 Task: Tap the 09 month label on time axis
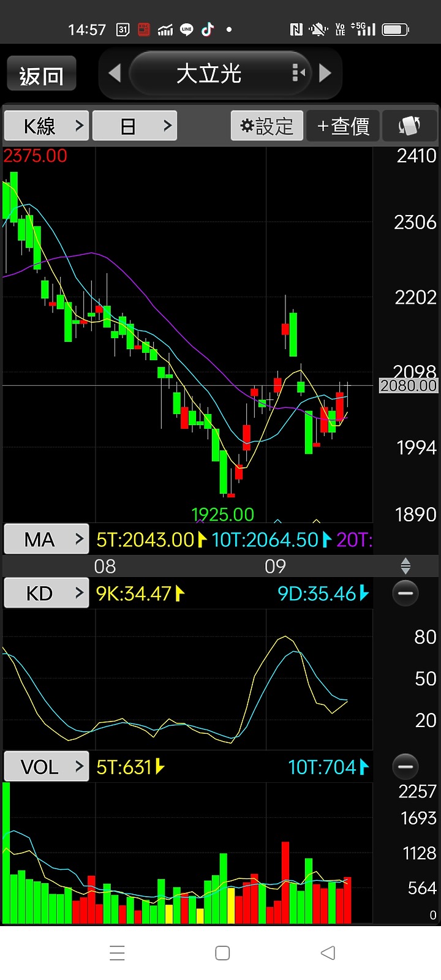275,566
